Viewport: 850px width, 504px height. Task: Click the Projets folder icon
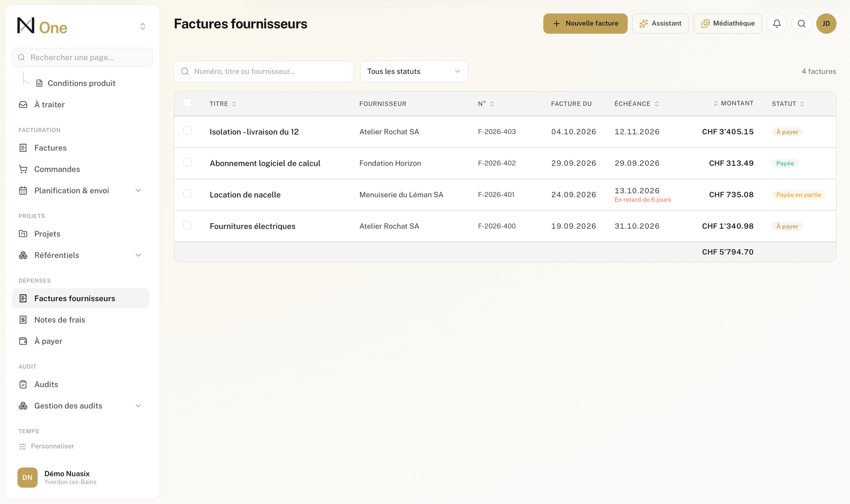point(23,234)
